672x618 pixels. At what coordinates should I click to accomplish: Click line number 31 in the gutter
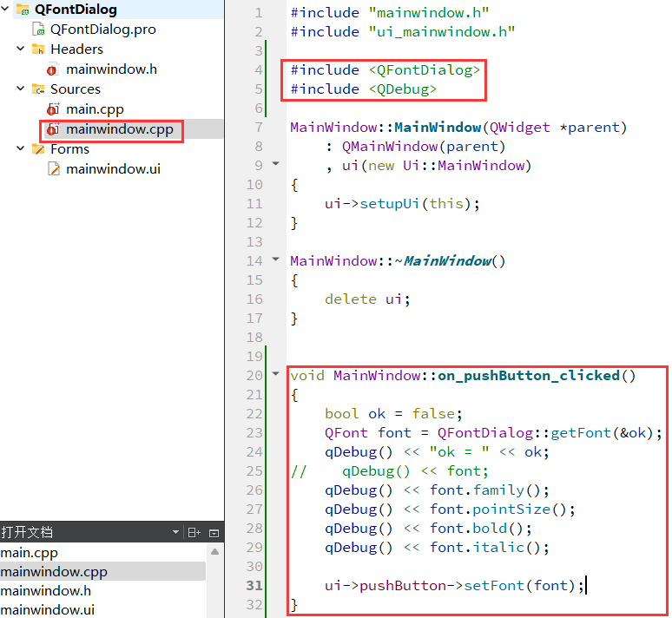254,585
